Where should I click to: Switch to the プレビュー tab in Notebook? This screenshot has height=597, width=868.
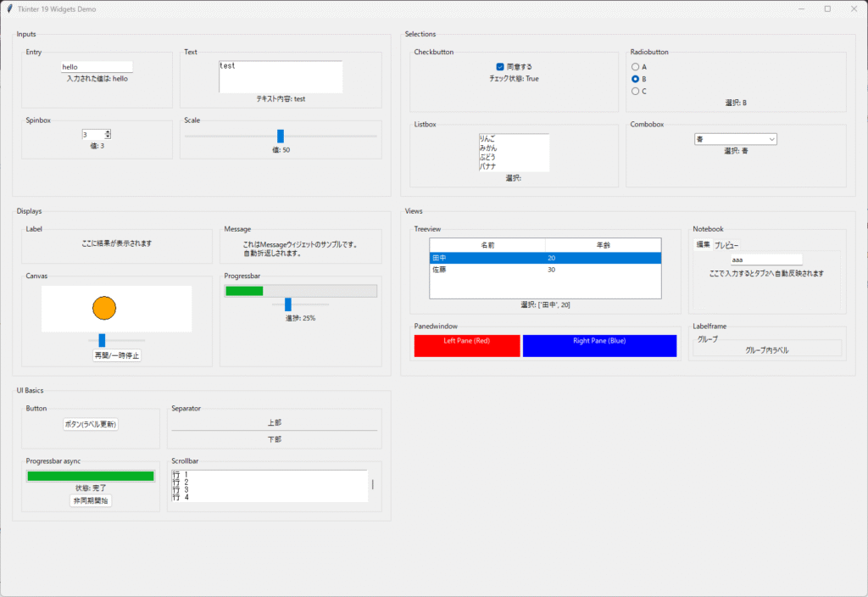coord(726,245)
